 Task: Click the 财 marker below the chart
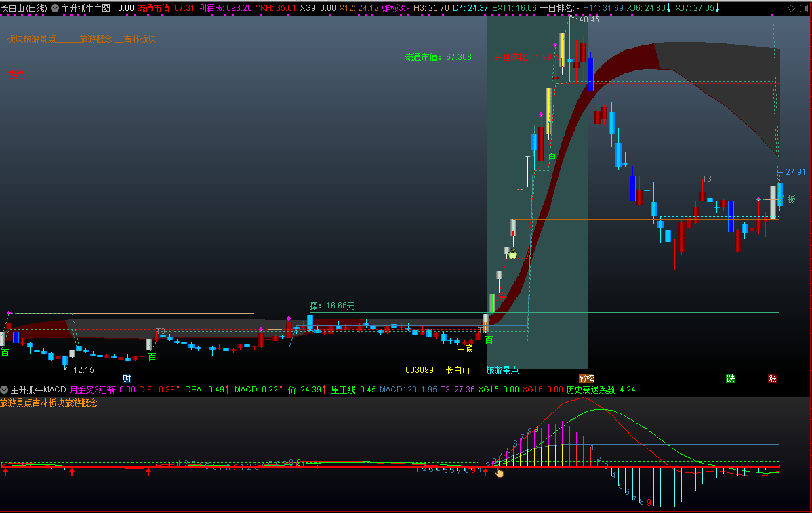(127, 378)
